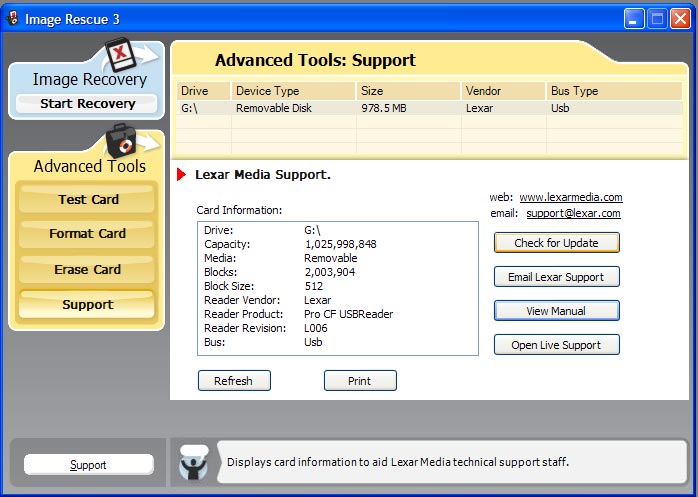This screenshot has width=698, height=497.
Task: Click the Drive column header
Action: 203,91
